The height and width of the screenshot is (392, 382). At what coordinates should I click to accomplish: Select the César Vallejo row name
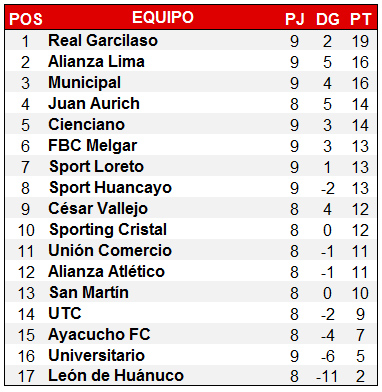tap(98, 209)
